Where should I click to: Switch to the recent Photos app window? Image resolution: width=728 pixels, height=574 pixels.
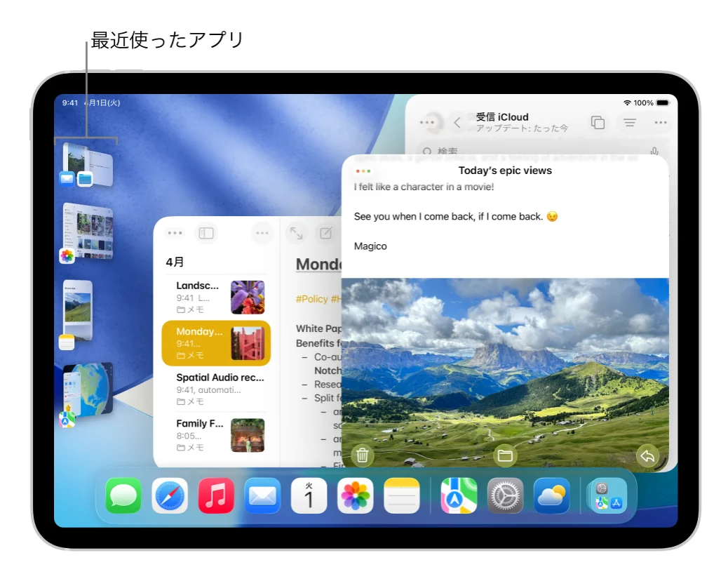tap(88, 232)
